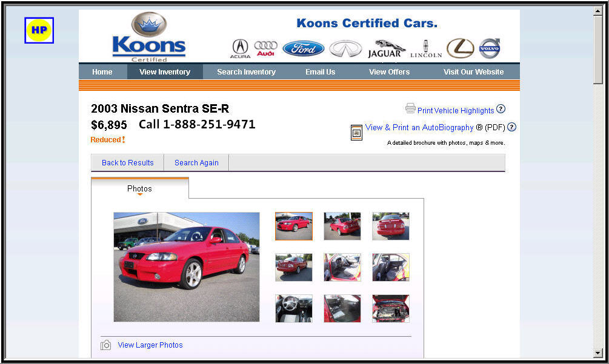
Task: Select the rear view thumbnail of red car
Action: tap(391, 226)
